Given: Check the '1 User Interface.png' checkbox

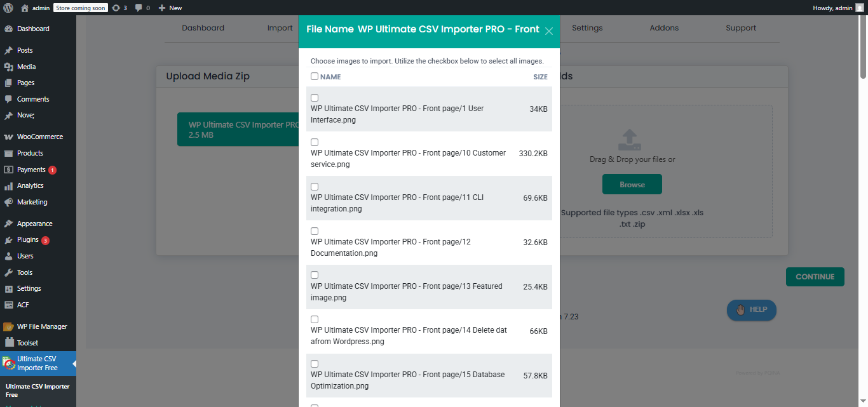Looking at the screenshot, I should tap(315, 98).
